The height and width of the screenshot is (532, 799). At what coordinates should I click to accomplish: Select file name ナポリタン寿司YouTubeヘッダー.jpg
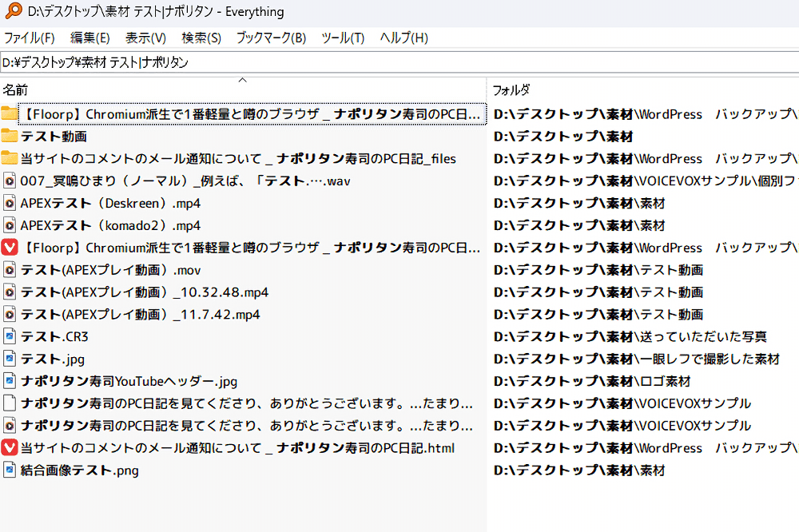click(x=129, y=381)
